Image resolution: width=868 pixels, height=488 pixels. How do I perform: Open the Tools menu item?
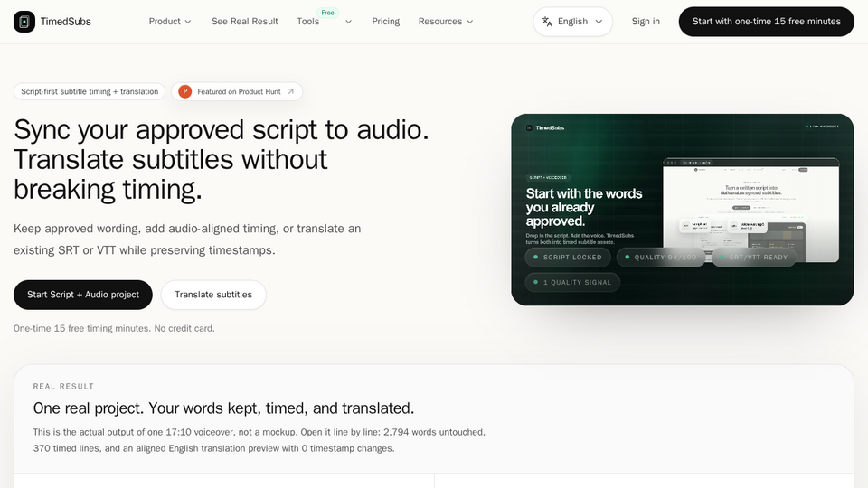(307, 22)
